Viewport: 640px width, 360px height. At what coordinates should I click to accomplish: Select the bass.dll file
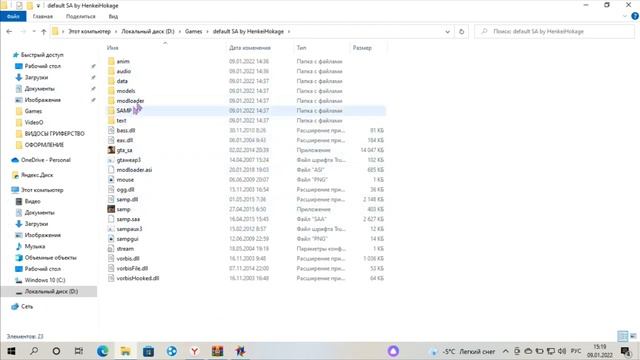pos(126,130)
